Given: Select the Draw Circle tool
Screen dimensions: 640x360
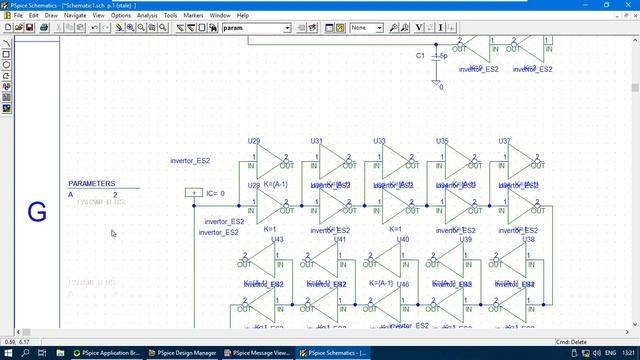Looking at the screenshot, I should pyautogui.click(x=7, y=65).
